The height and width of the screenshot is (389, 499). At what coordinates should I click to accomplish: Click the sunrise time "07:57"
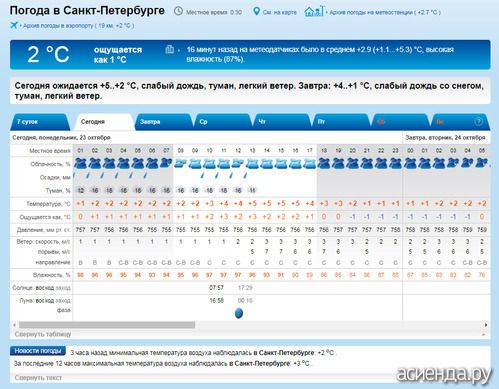pos(216,288)
